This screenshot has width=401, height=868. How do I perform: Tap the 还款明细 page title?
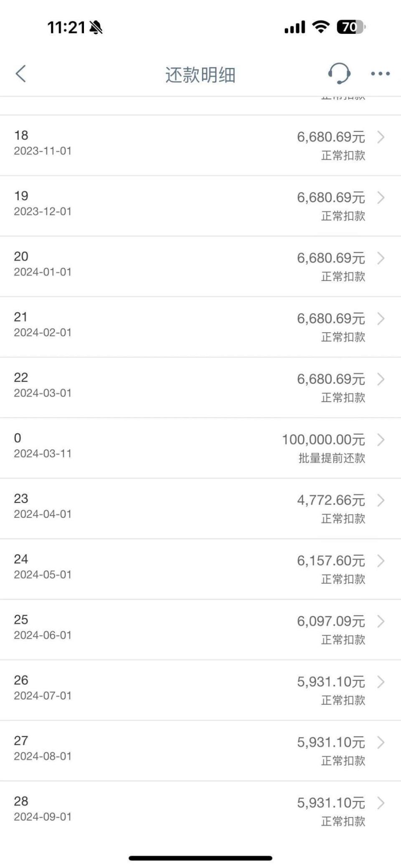[200, 75]
